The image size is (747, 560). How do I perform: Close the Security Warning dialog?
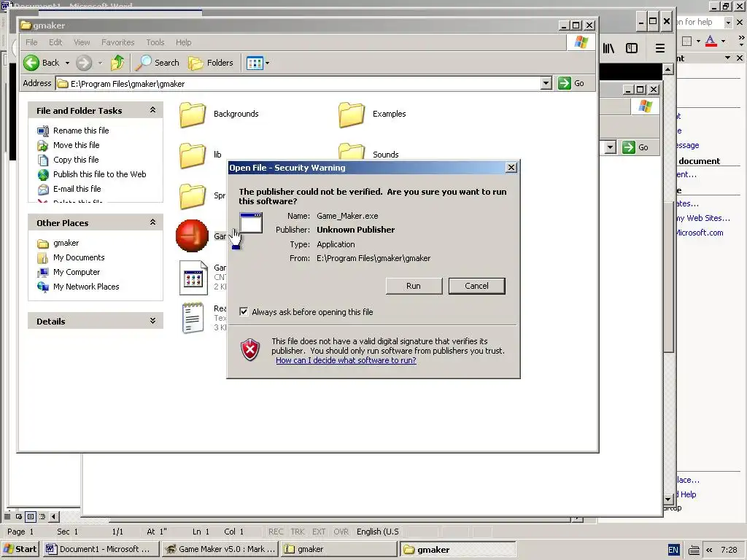coord(511,168)
